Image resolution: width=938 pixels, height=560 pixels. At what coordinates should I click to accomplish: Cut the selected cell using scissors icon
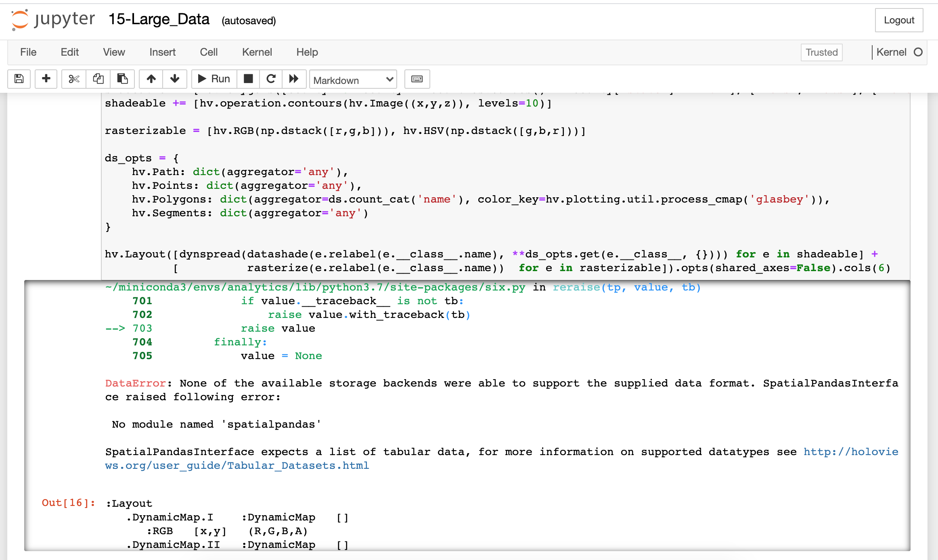pyautogui.click(x=73, y=79)
